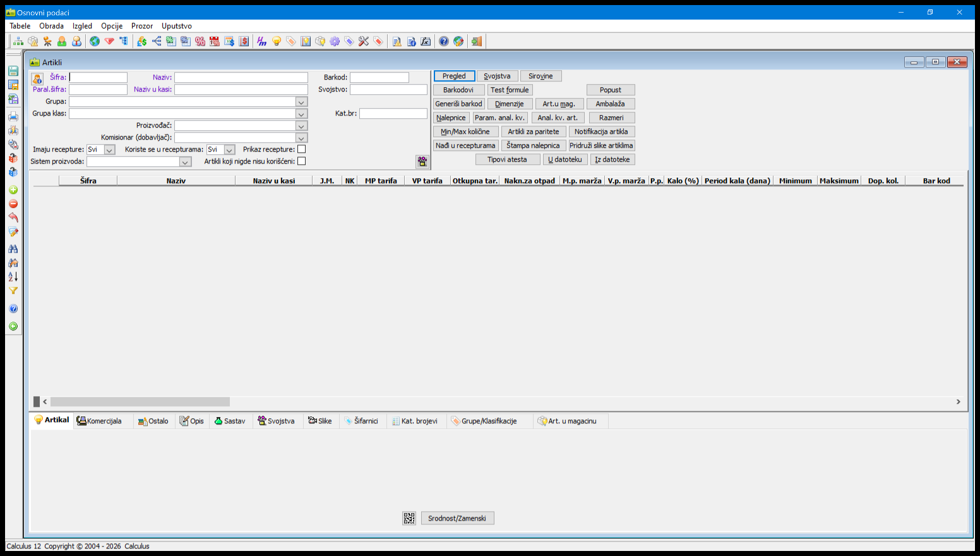Click the Štampa nalepnica button

[x=533, y=145]
